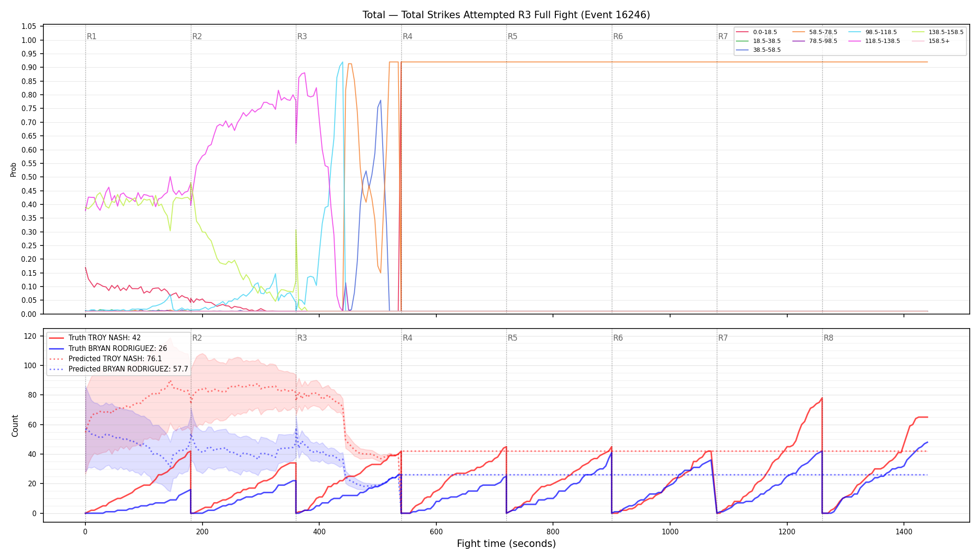Viewport: 980px width, 560px height.
Task: Click the 1200 tick on fight time axis
Action: 787,532
